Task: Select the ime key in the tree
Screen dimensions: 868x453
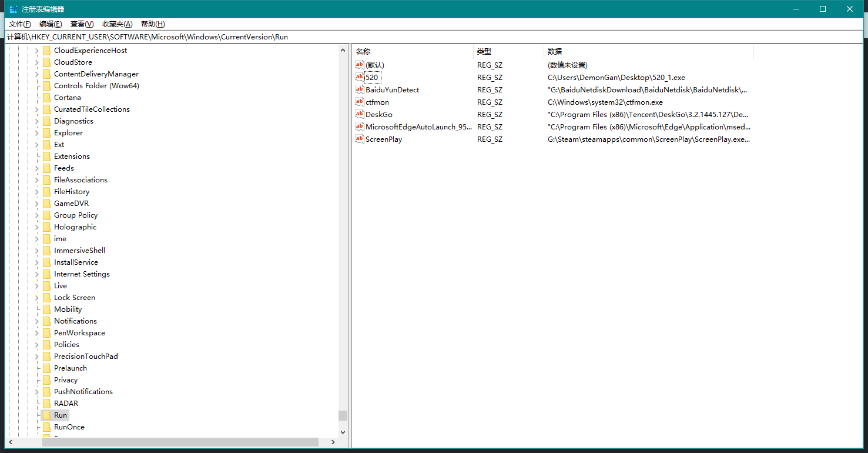Action: point(60,238)
